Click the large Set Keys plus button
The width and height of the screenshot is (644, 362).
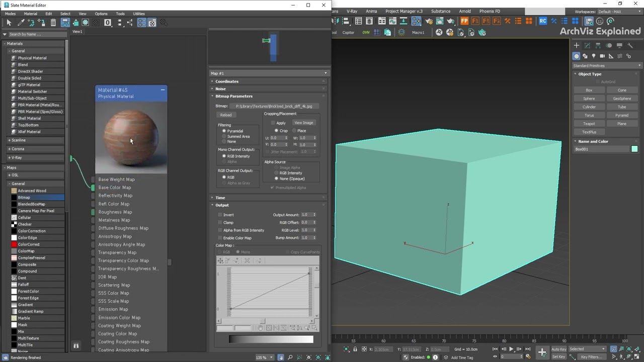(542, 352)
